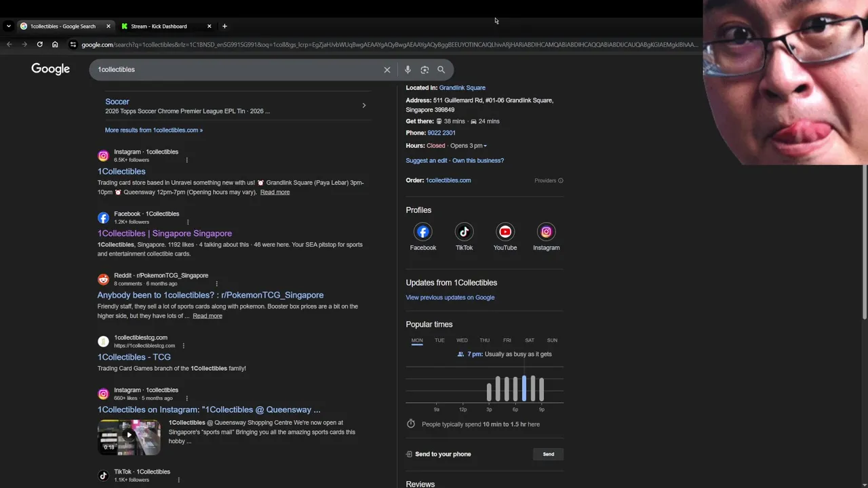Clear the search box with X
The width and height of the screenshot is (868, 488).
(x=387, y=70)
